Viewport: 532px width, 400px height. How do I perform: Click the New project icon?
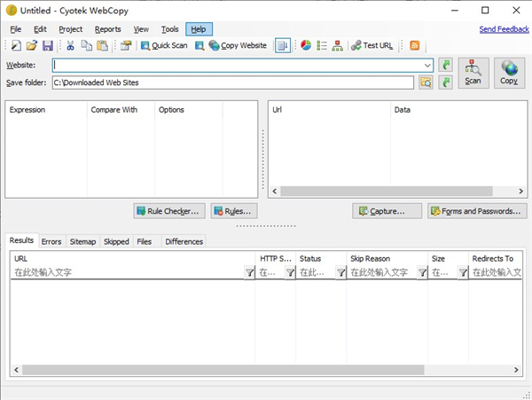click(16, 45)
